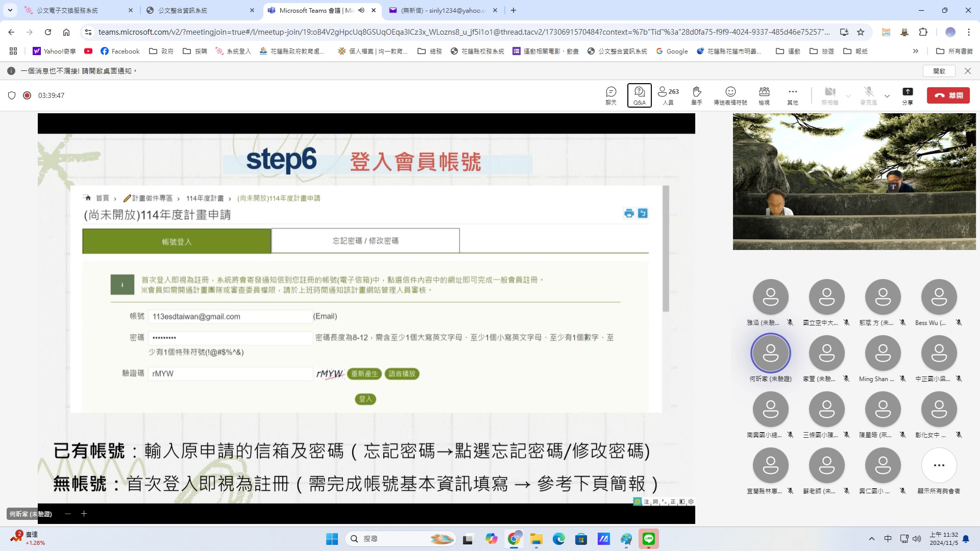The width and height of the screenshot is (980, 551).
Task: Open the More actions ellipsis menu
Action: coord(792,95)
